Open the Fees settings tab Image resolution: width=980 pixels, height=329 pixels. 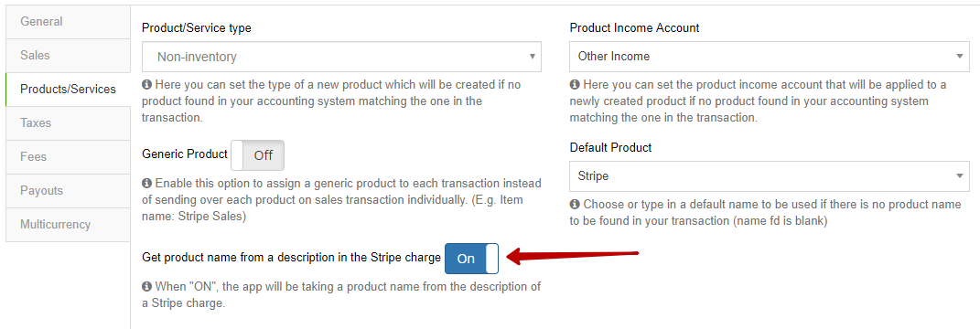coord(68,156)
